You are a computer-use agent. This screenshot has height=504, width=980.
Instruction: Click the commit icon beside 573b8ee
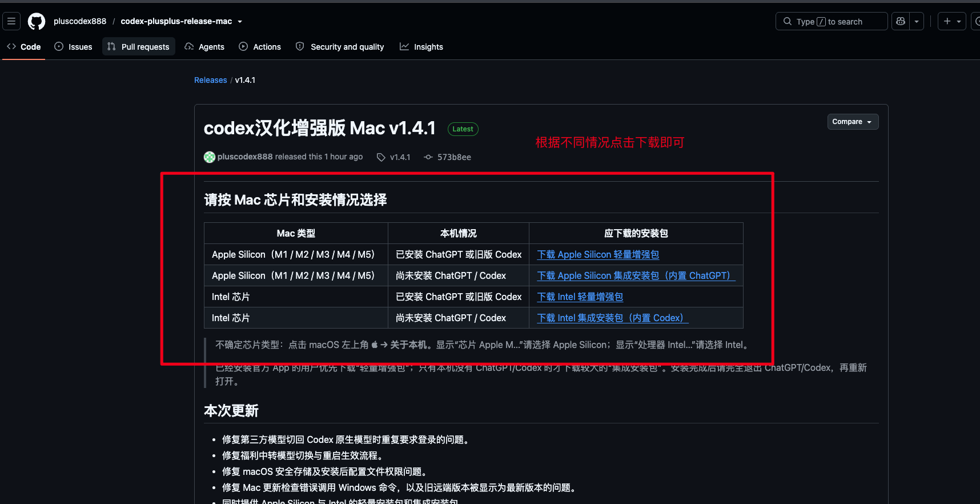coord(428,157)
